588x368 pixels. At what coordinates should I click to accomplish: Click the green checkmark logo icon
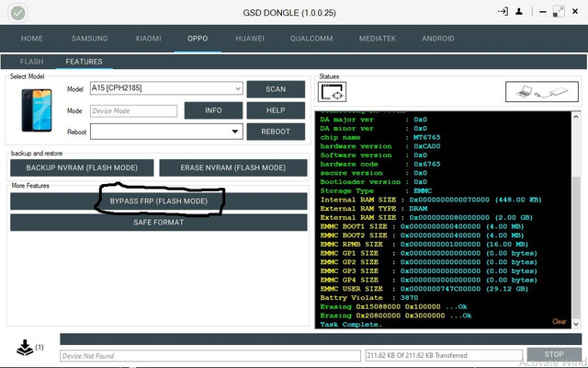(17, 13)
